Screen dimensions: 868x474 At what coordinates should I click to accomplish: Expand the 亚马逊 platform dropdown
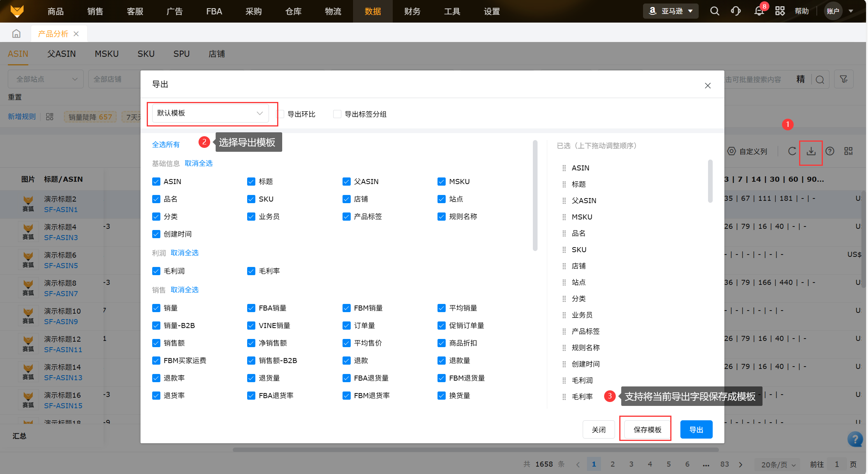point(671,11)
